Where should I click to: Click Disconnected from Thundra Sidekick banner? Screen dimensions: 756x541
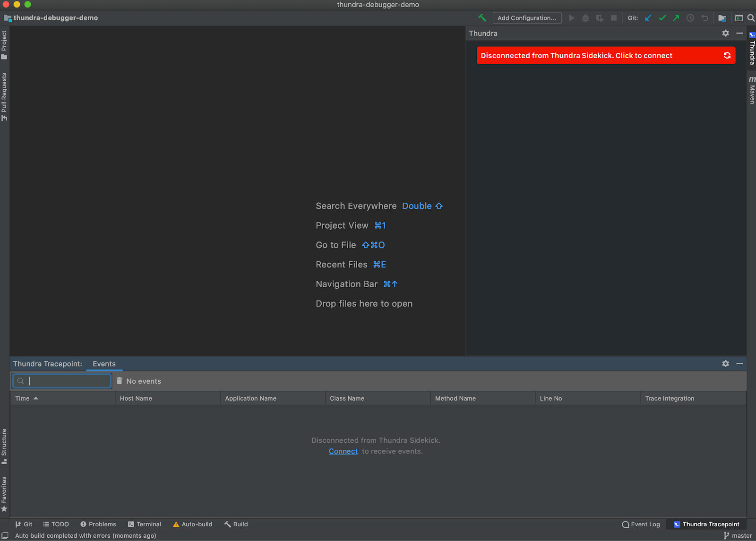606,55
